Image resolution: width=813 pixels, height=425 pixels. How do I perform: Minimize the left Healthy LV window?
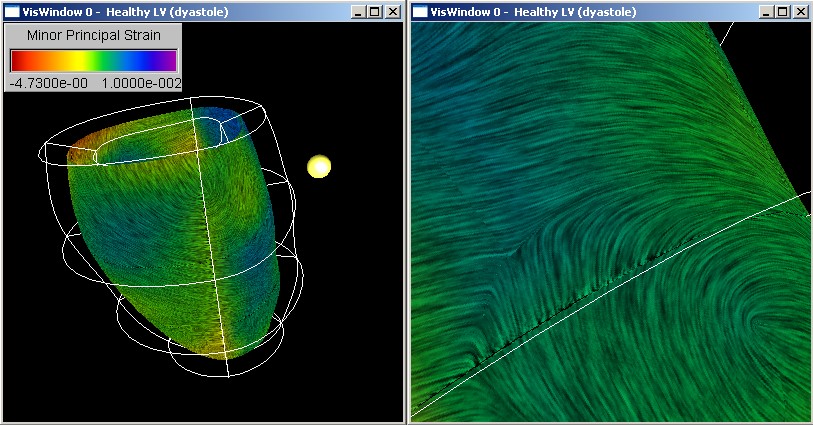point(357,11)
